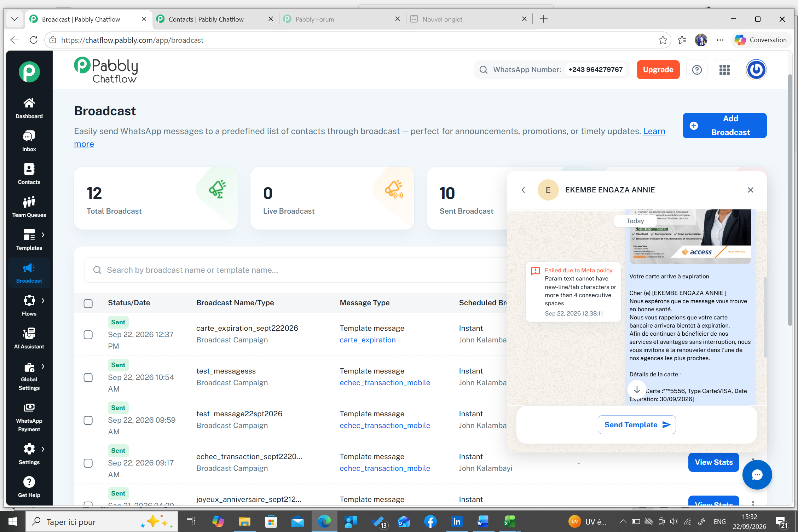Follow the Learn more link
Image resolution: width=798 pixels, height=532 pixels.
[654, 131]
